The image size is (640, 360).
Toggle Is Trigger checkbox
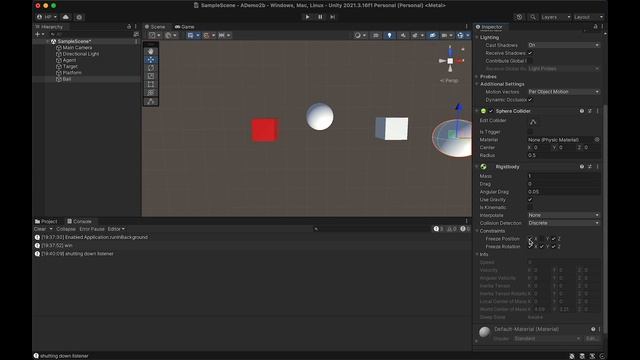coord(530,132)
